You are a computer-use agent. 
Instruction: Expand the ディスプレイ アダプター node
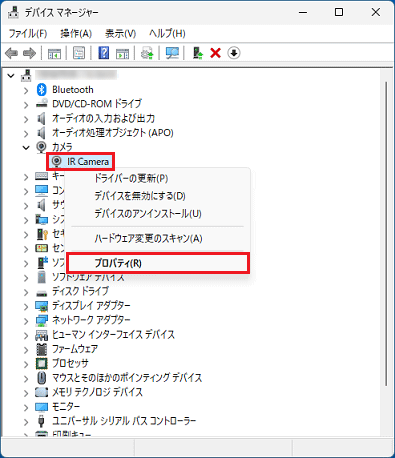26,307
